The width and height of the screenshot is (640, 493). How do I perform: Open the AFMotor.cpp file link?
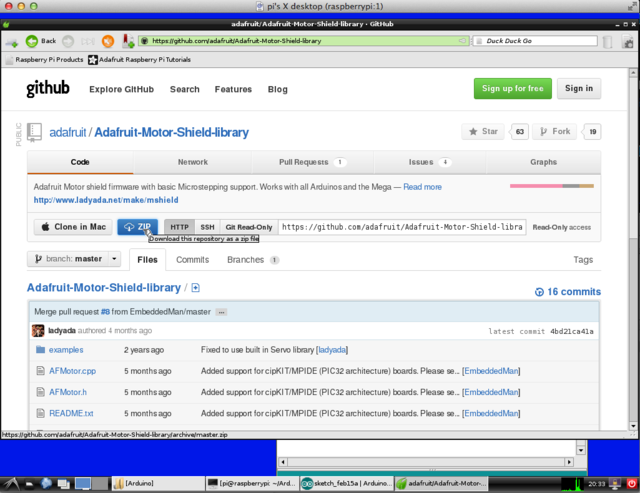click(x=72, y=371)
